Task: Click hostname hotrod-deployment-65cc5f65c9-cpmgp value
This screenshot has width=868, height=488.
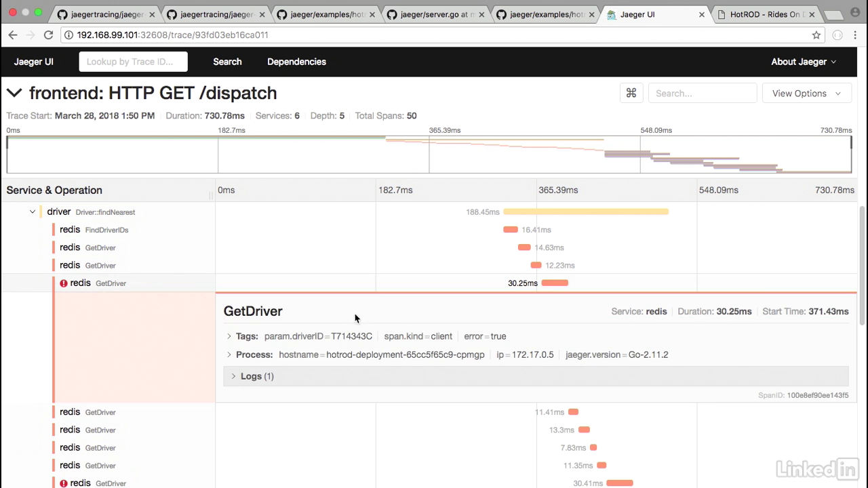Action: coord(406,354)
